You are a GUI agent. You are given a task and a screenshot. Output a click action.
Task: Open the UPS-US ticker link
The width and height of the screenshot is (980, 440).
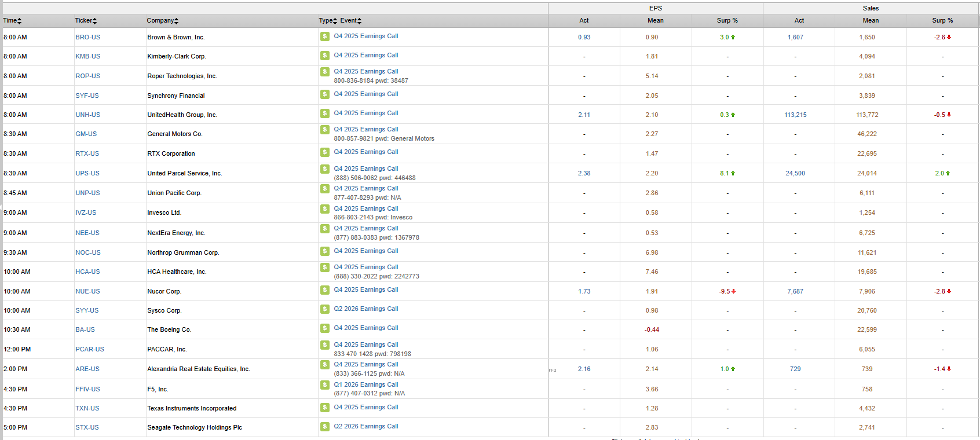pyautogui.click(x=87, y=173)
